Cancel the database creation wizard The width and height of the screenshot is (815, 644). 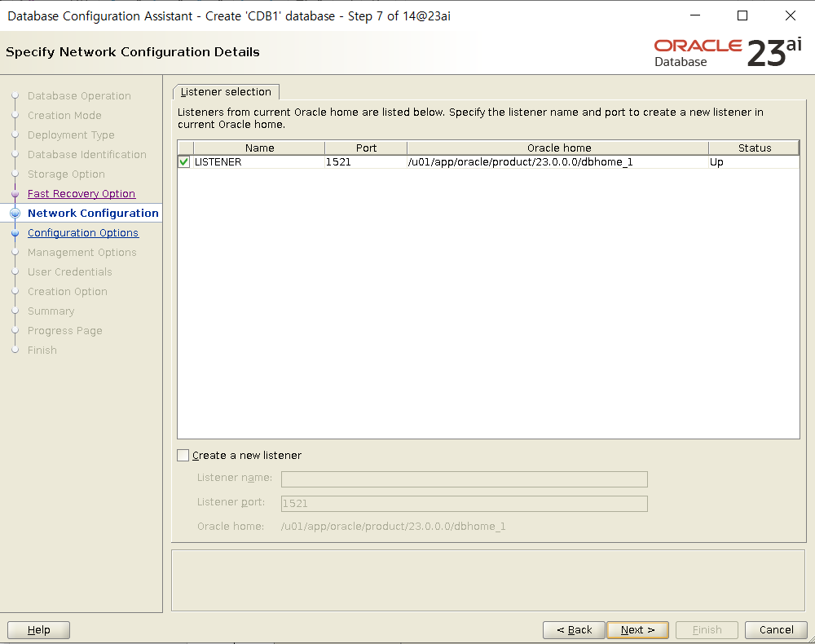tap(776, 630)
